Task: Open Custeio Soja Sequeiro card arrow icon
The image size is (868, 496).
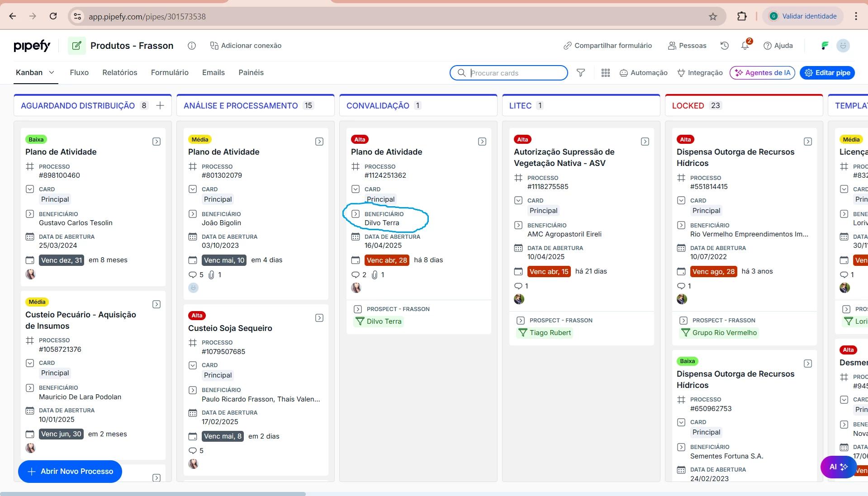Action: (x=319, y=318)
